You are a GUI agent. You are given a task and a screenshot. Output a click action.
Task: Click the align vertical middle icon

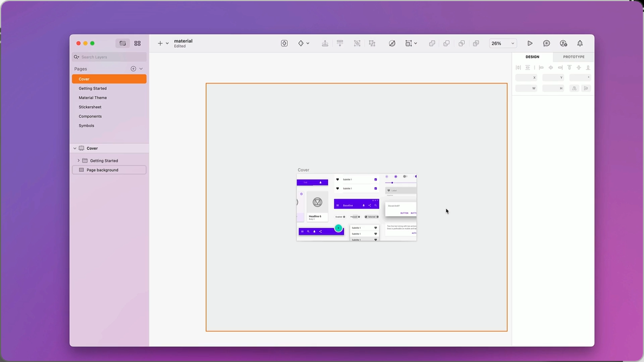click(579, 67)
